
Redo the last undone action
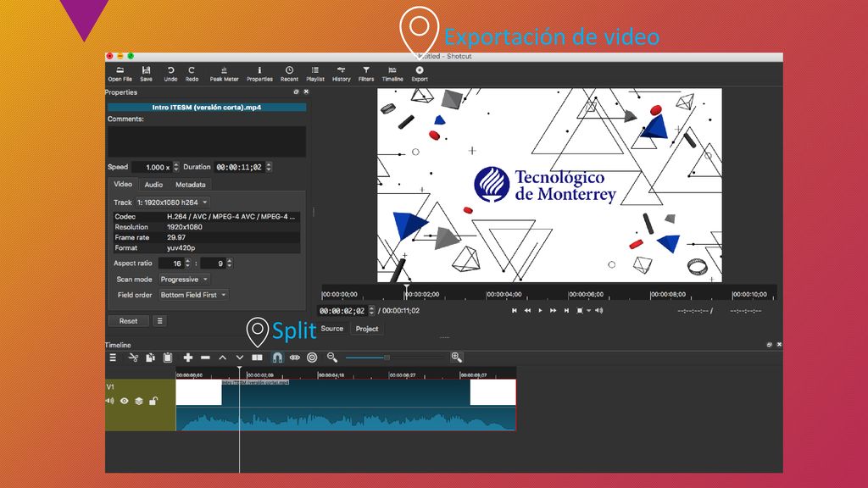click(192, 75)
